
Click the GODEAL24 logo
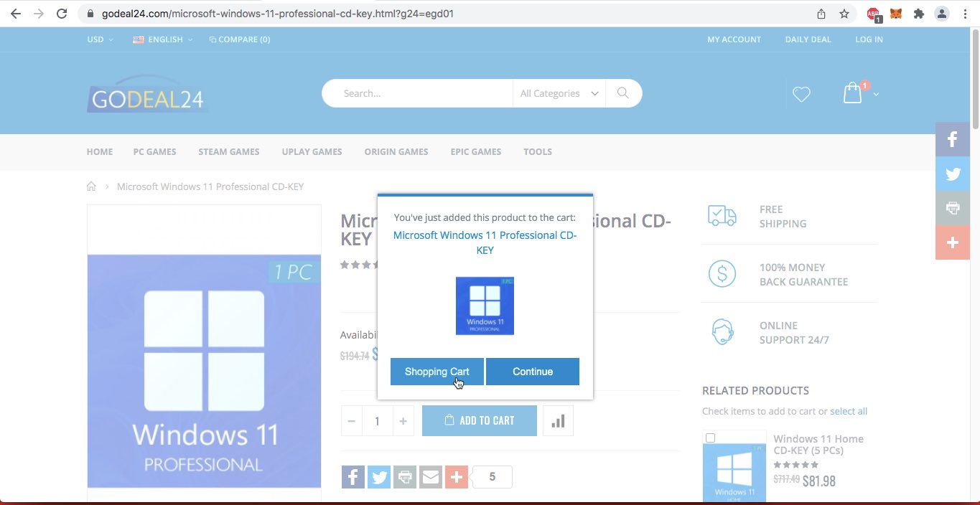[x=148, y=94]
